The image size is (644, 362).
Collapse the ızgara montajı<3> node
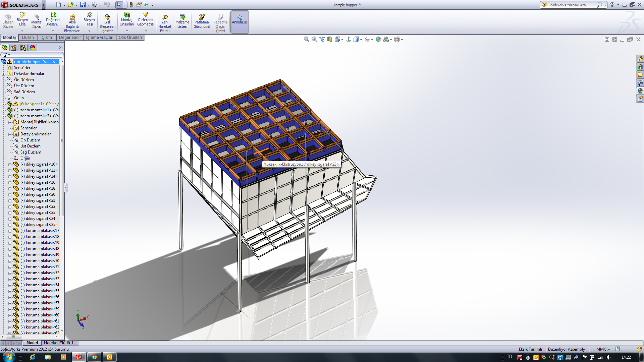(x=4, y=116)
